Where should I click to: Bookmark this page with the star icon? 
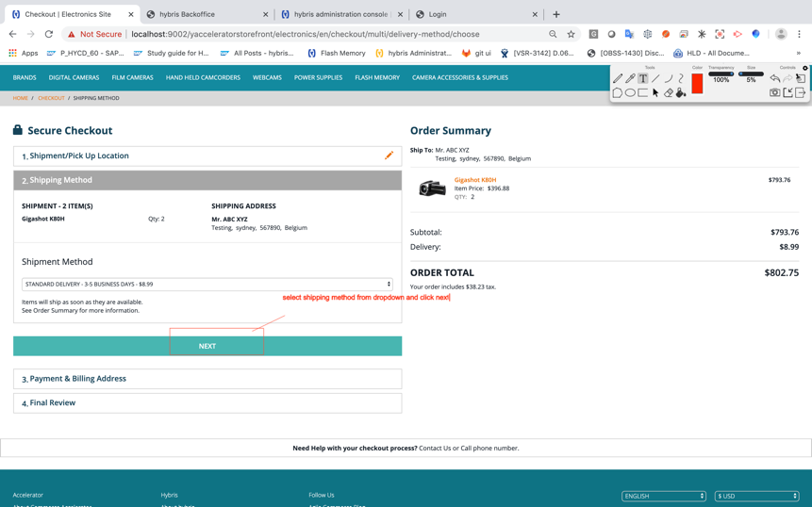(571, 34)
